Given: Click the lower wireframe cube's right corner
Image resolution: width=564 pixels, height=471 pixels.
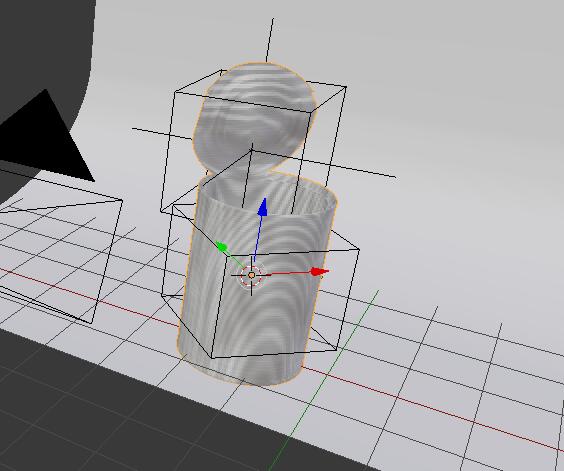Looking at the screenshot, I should pyautogui.click(x=359, y=249).
